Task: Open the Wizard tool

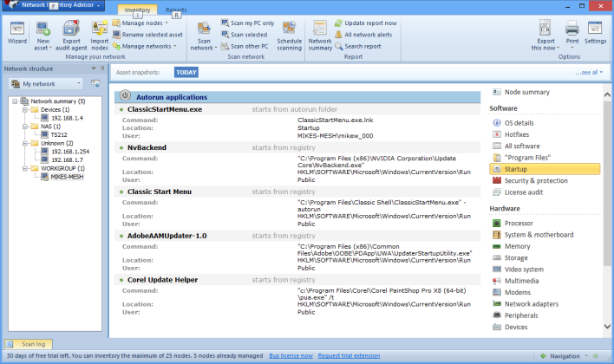Action: coord(17,33)
